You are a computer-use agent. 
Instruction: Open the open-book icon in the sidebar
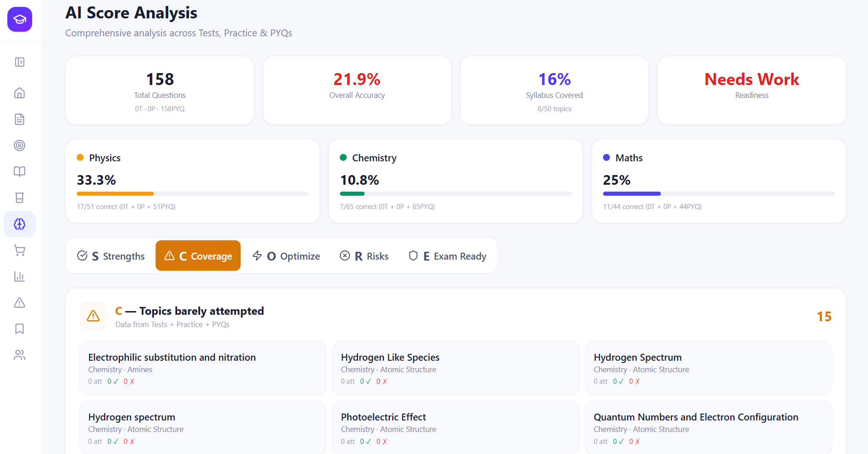pos(20,172)
